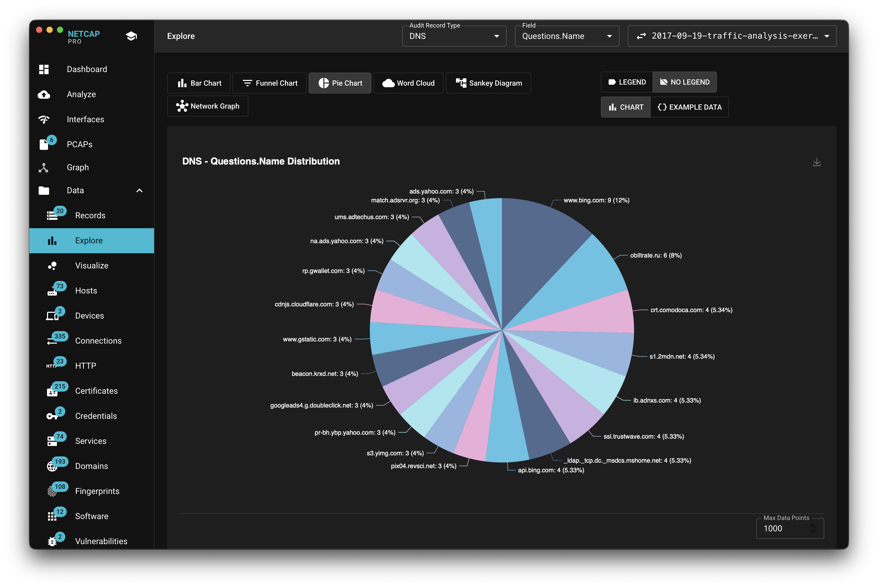Click the 's3.yimg.com: 3 (4%)' label
Screen dimensions: 878x588
click(395, 453)
